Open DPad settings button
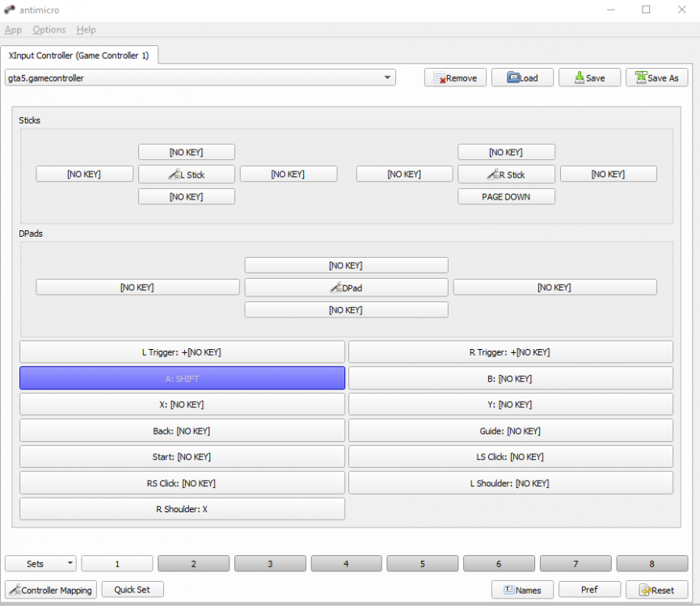Screen dimensions: 700x606 tap(346, 288)
